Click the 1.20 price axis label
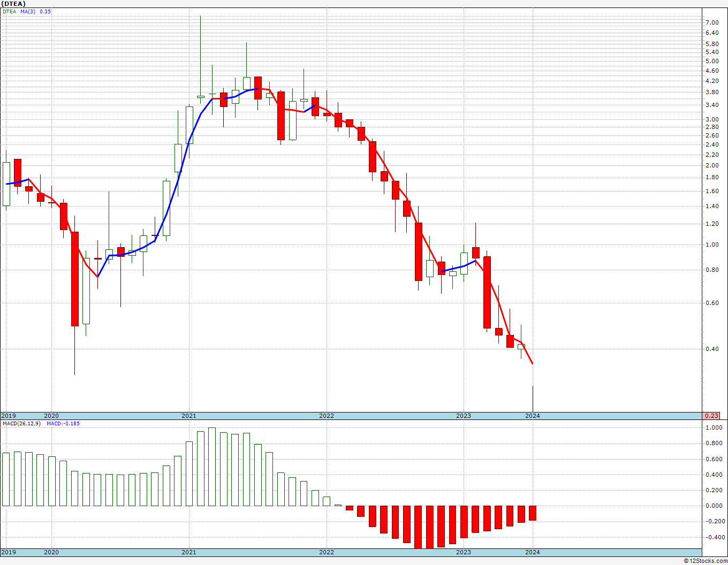728x565 pixels. point(712,224)
